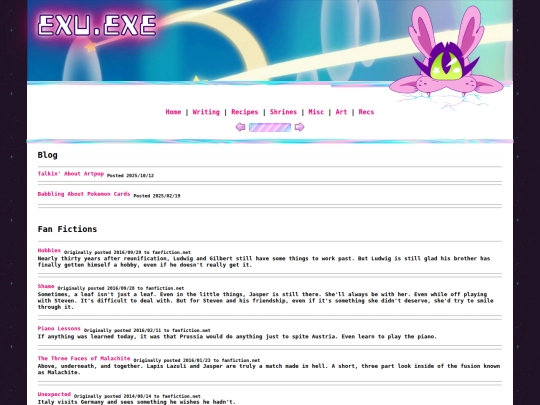The image size is (540, 405).
Task: Click "Originally posted 2016/09/28 to fanfiction.net"
Action: pos(121,288)
